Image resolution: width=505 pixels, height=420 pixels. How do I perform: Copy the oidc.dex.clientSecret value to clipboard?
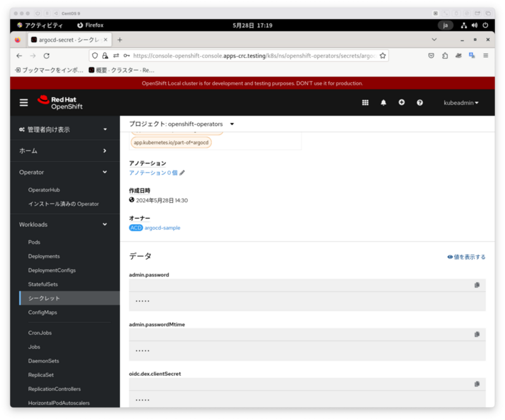477,384
